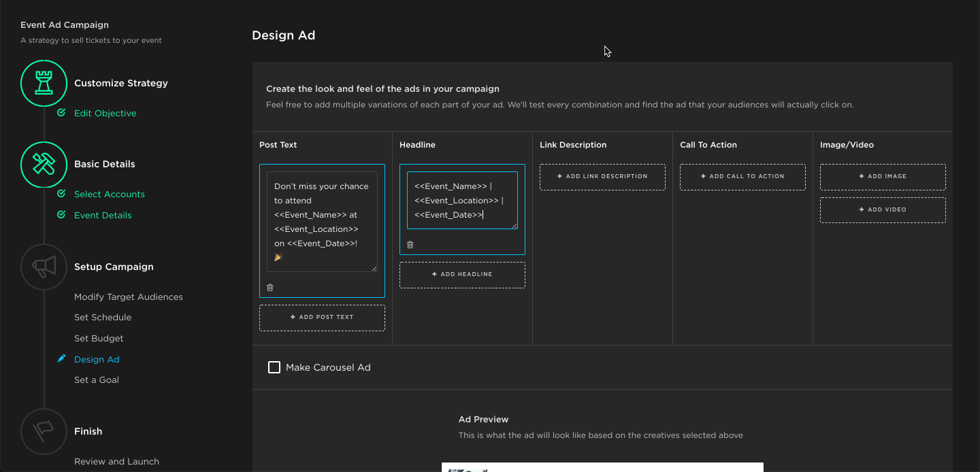
Task: Click the Customize Strategy section title
Action: tap(121, 83)
